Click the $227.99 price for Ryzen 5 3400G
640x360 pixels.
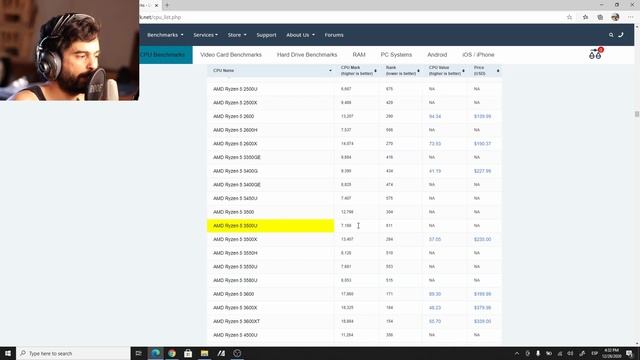click(x=482, y=171)
